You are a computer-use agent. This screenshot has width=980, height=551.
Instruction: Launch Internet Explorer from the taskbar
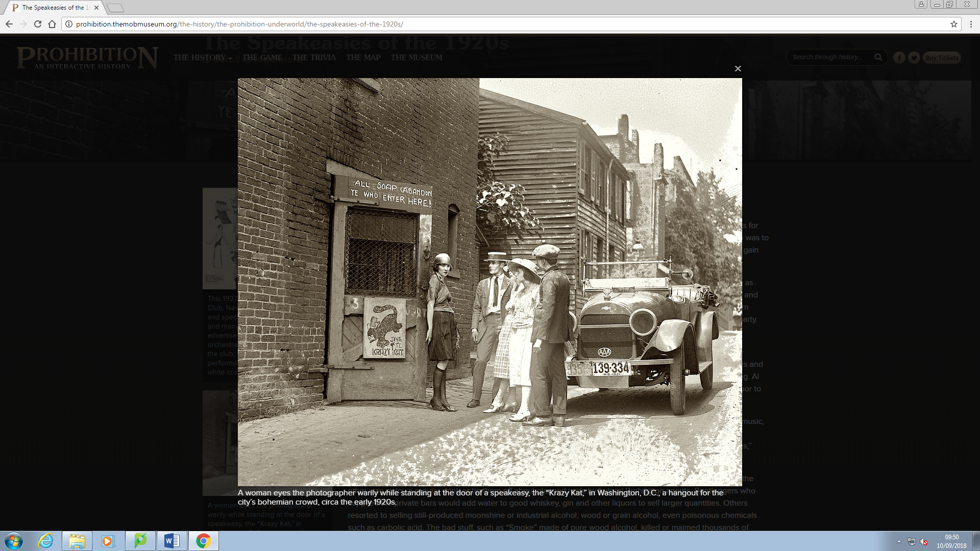click(46, 541)
